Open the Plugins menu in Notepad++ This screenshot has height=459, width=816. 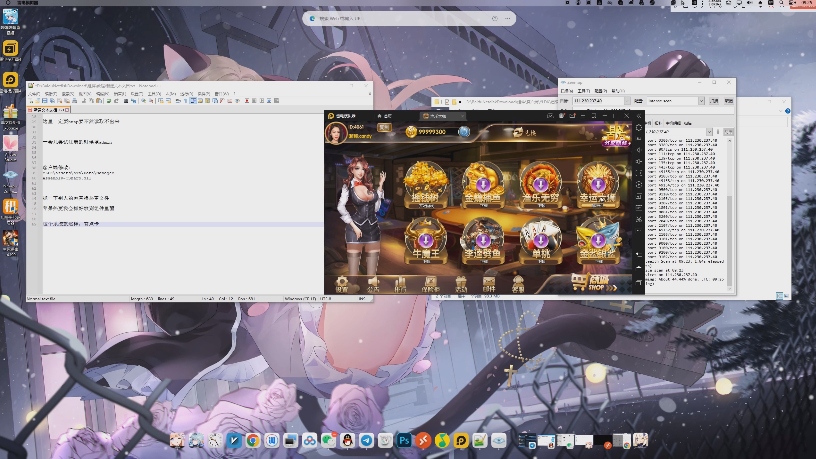(203, 94)
